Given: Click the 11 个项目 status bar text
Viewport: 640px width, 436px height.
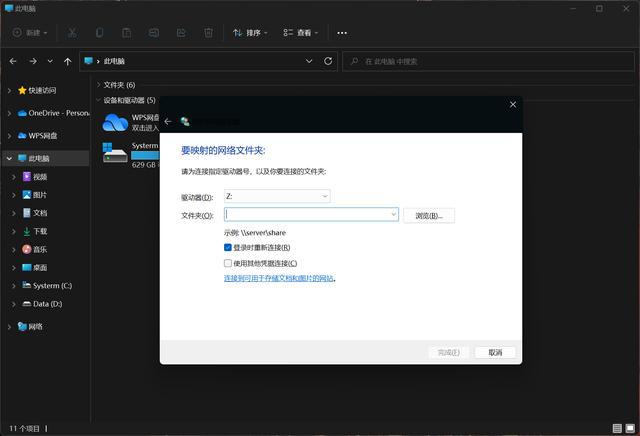Looking at the screenshot, I should click(x=24, y=429).
